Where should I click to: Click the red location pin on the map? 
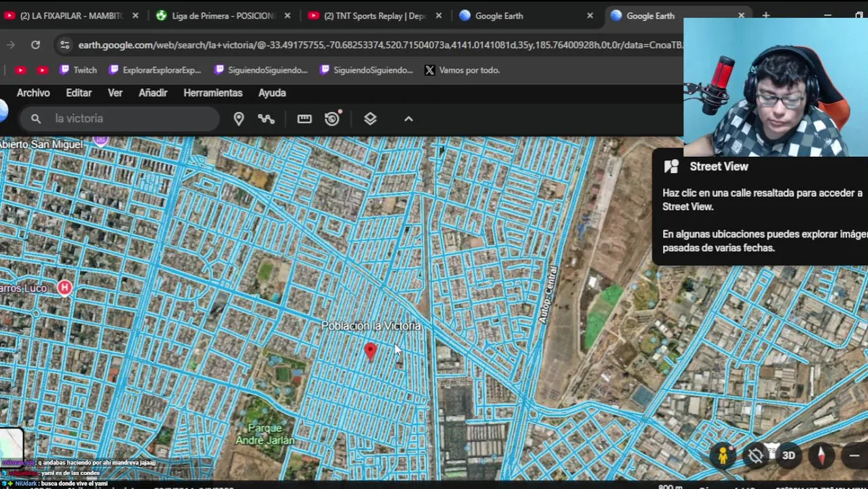[370, 350]
